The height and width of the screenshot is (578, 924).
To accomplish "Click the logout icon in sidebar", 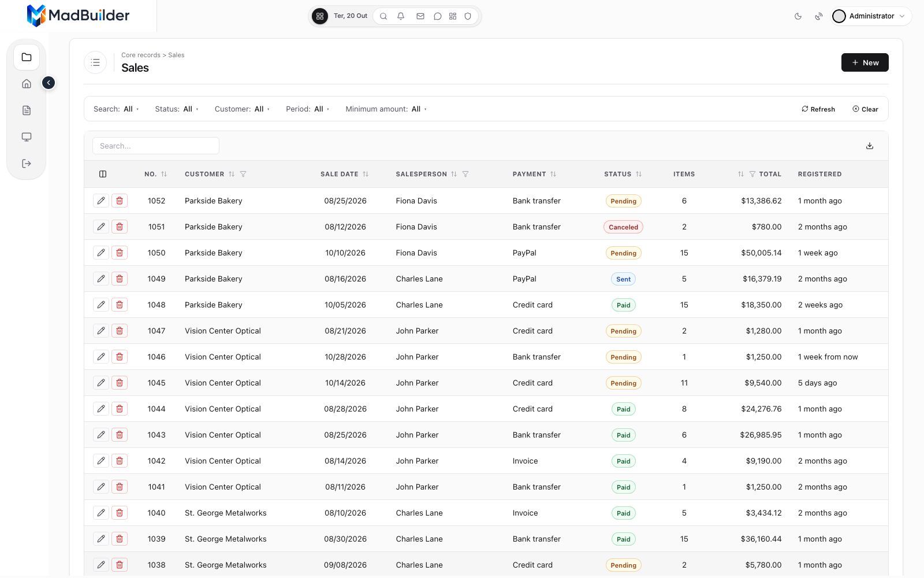I will (x=27, y=164).
